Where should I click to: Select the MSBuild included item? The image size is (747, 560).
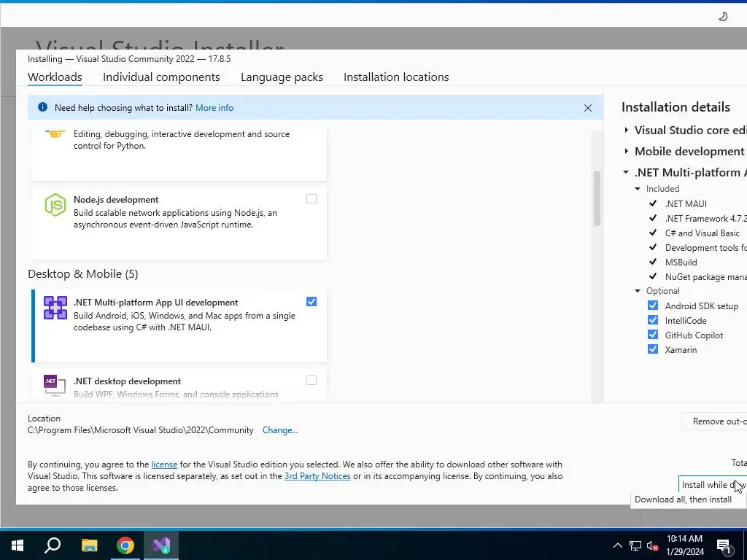click(681, 262)
